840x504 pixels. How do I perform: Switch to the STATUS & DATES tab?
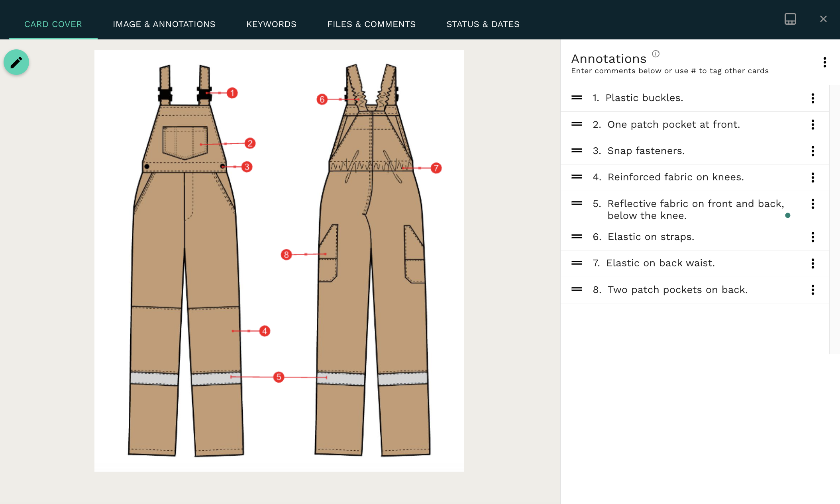pyautogui.click(x=483, y=24)
